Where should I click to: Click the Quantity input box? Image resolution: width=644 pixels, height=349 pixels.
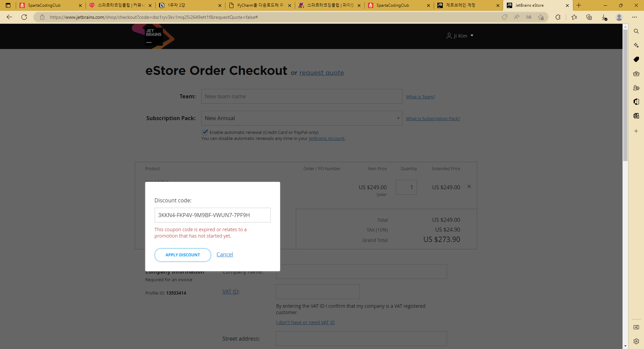406,187
